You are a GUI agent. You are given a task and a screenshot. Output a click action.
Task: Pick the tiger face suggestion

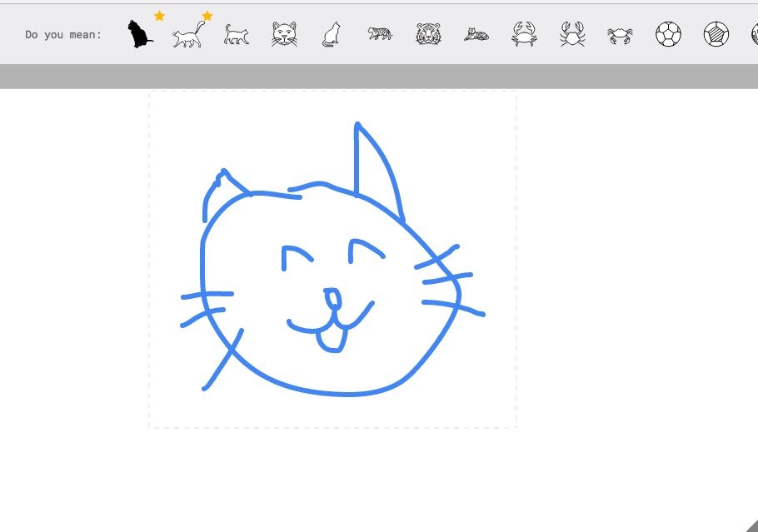click(428, 34)
